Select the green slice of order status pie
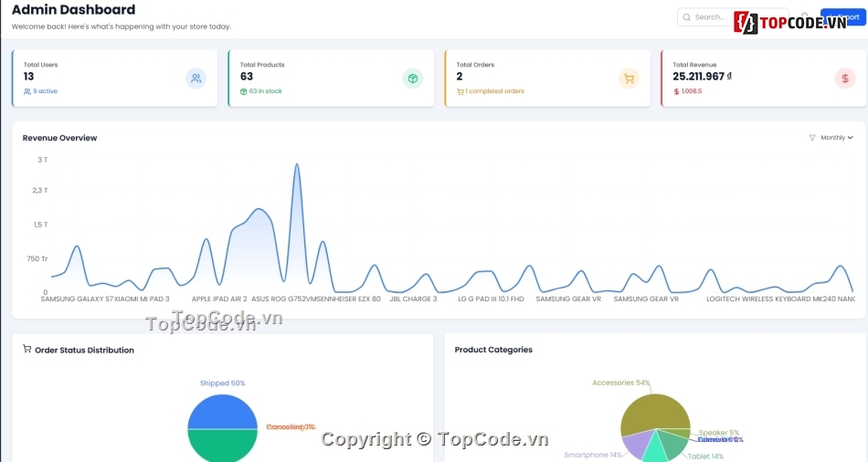Screen dimensions: 868x462 [223, 446]
